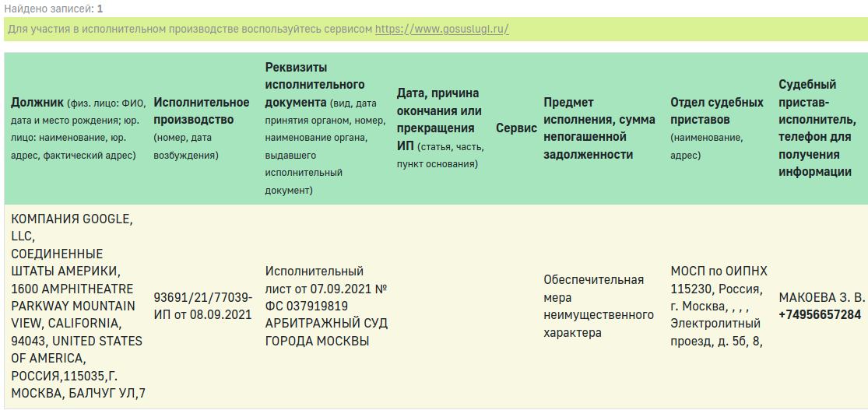Click the 'Исполнительное производство' column header

pos(202,129)
